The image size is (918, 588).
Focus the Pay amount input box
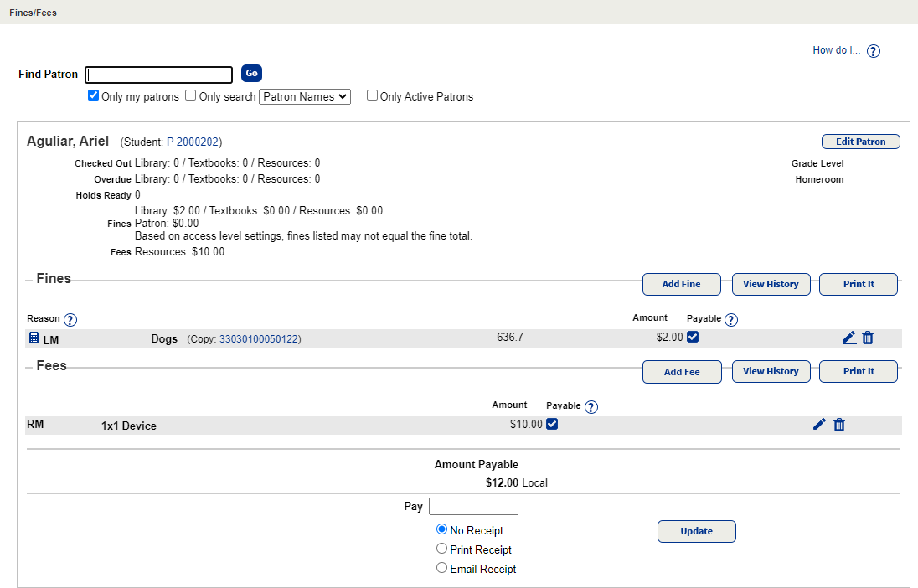(473, 506)
